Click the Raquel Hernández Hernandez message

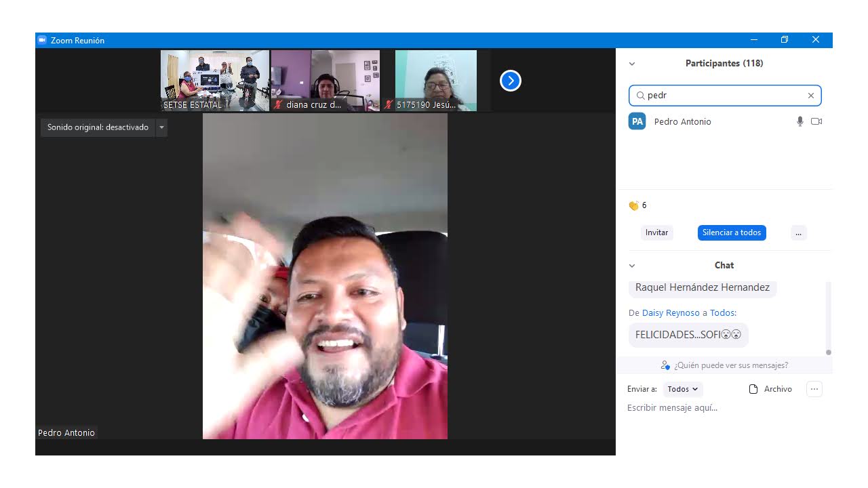(703, 288)
